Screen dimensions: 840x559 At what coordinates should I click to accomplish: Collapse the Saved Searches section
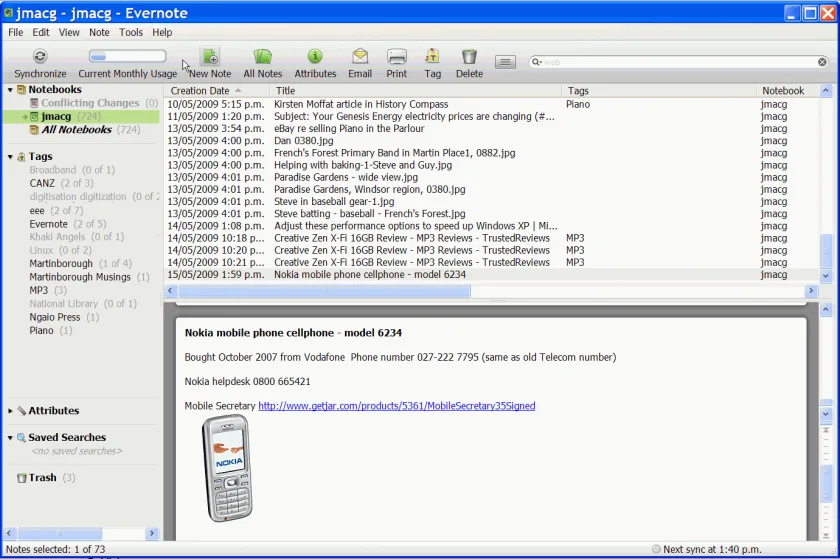tap(10, 438)
